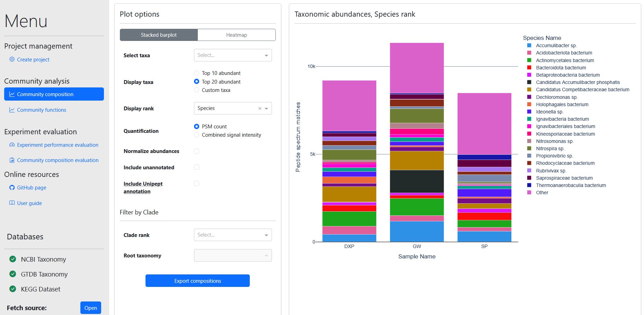This screenshot has width=644, height=315.
Task: Click the chart icon next to Community functions
Action: coord(12,110)
